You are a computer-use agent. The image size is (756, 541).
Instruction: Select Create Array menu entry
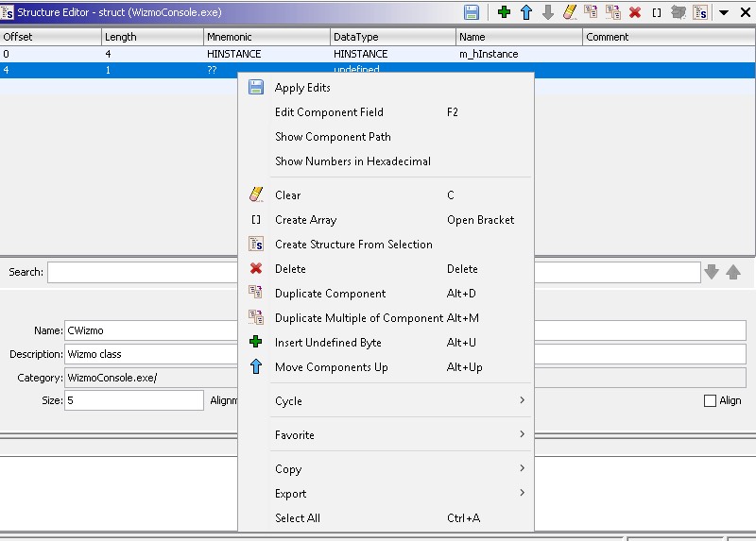tap(386, 220)
